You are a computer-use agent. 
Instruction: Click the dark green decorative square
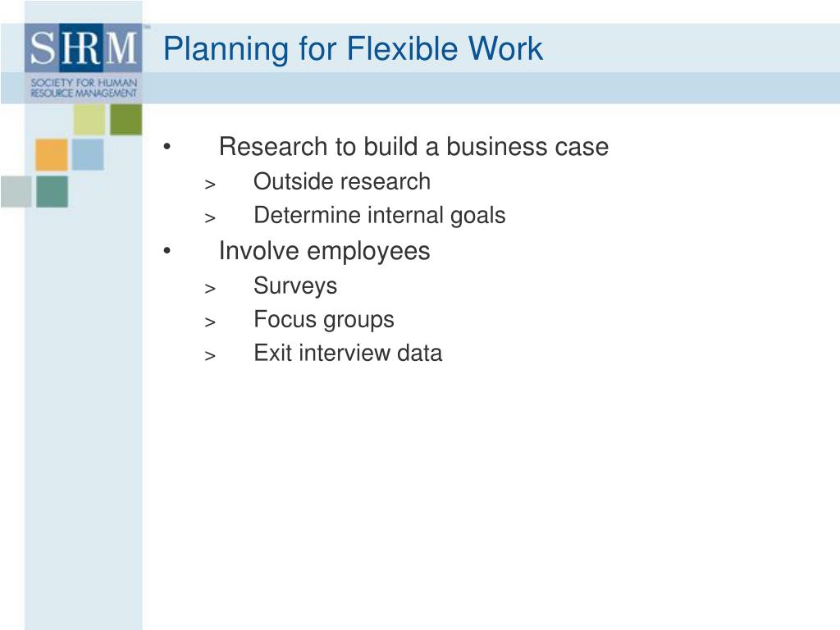(x=126, y=120)
